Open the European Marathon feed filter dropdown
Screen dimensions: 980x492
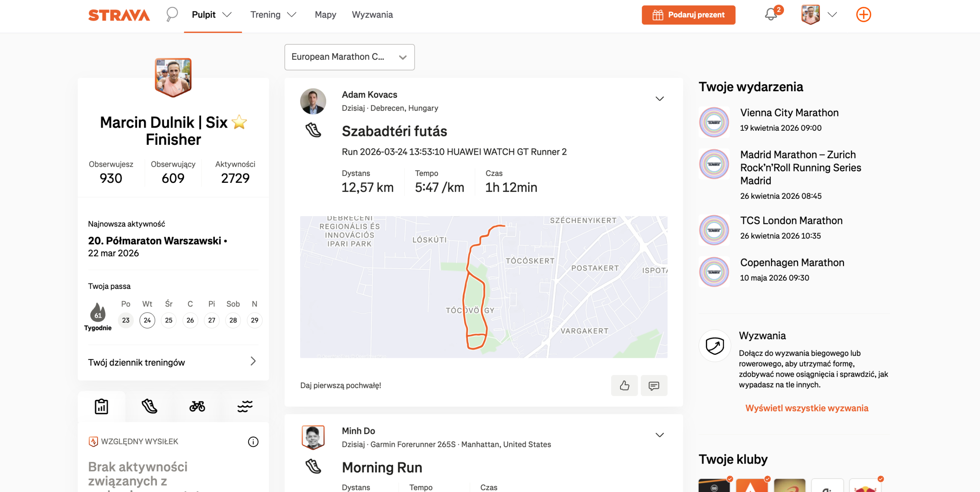pos(349,57)
